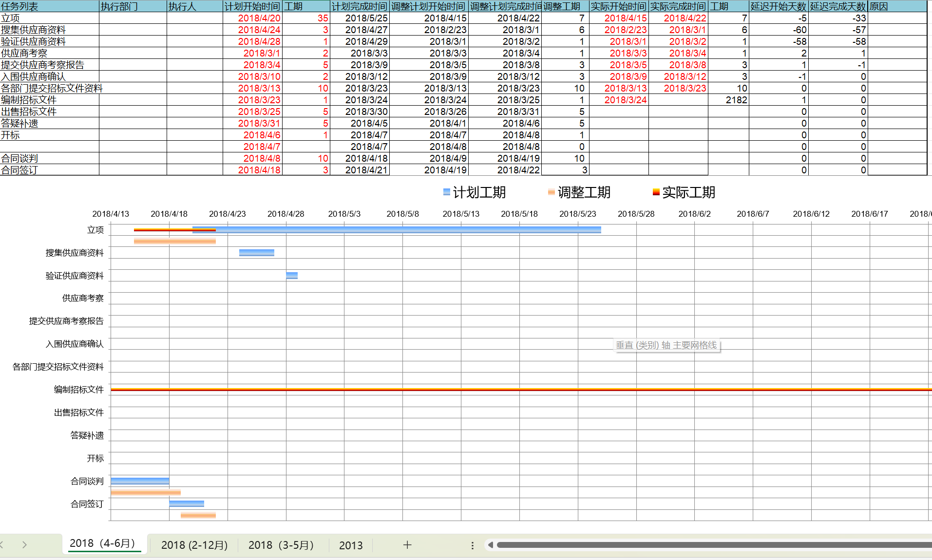The image size is (932, 560).
Task: Click the 出售招标文件 chart axis label
Action: (79, 412)
